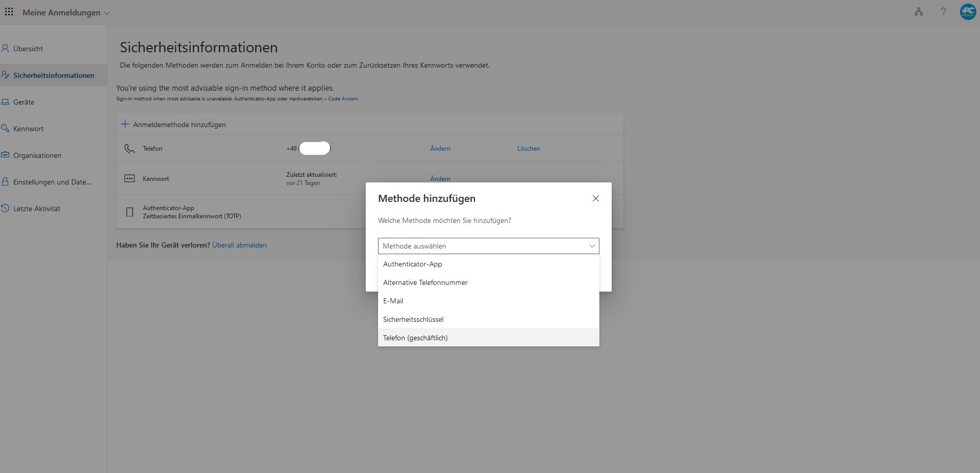
Task: Open the PC profile avatar
Action: (967, 12)
